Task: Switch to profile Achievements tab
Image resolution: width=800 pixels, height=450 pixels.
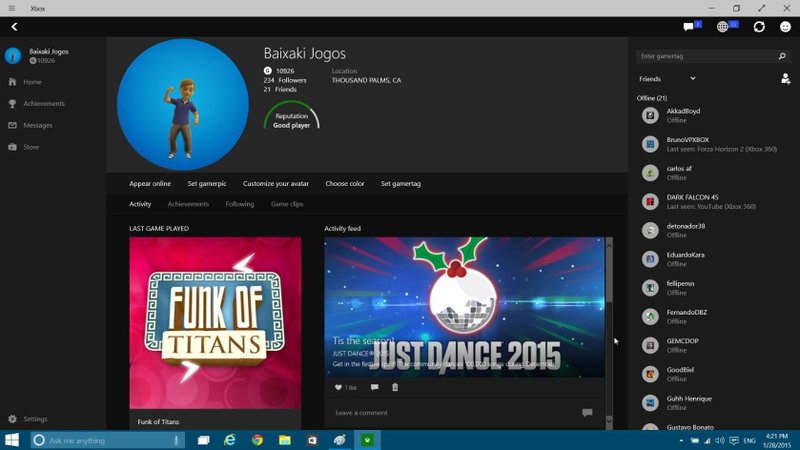Action: pyautogui.click(x=188, y=204)
